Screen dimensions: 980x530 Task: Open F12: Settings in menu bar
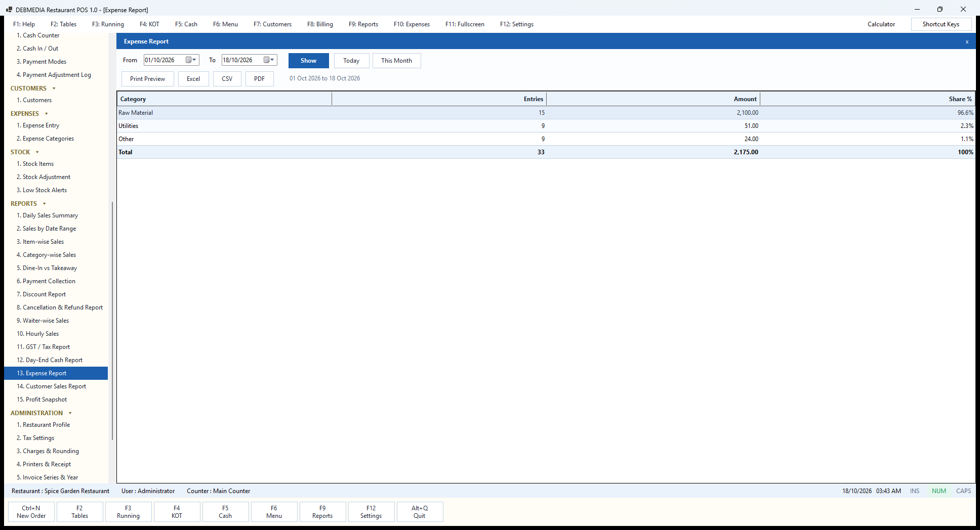pyautogui.click(x=517, y=24)
